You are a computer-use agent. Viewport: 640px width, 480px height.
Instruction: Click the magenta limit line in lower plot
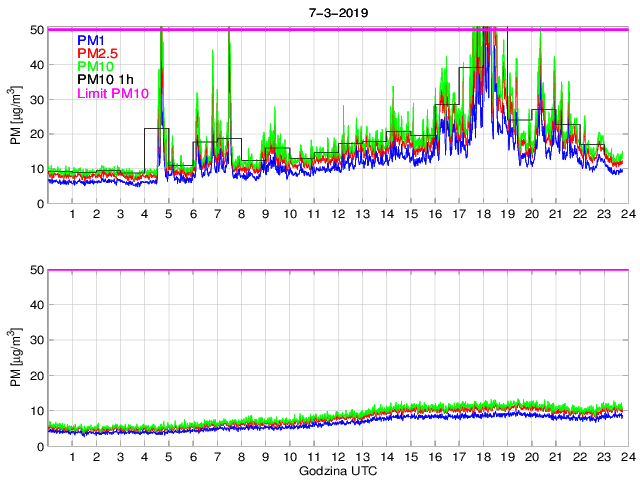336,270
